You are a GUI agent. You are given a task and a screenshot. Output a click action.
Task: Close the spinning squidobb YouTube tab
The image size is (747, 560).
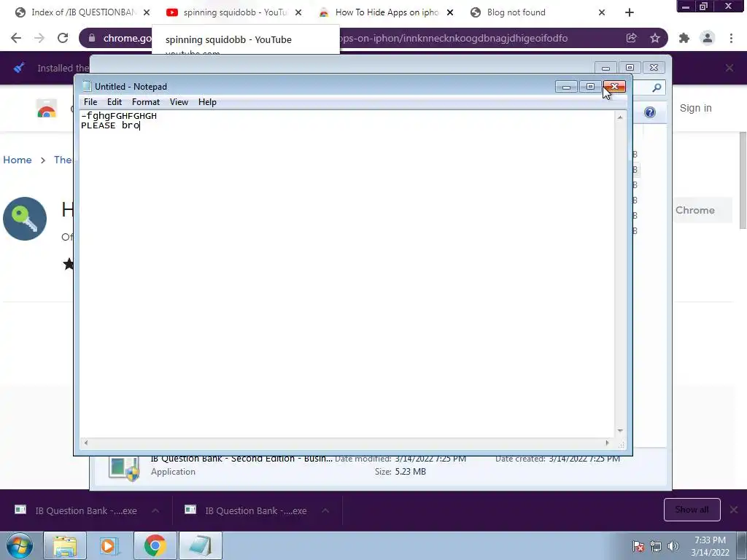coord(298,12)
